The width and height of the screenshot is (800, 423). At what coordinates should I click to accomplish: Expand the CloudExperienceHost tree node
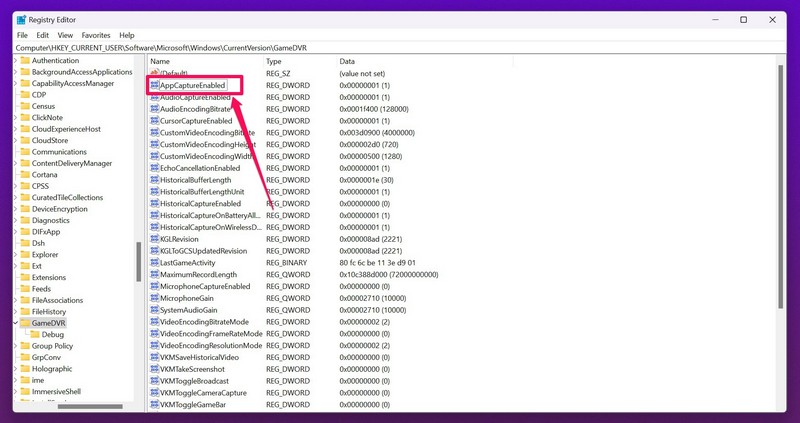pos(15,129)
